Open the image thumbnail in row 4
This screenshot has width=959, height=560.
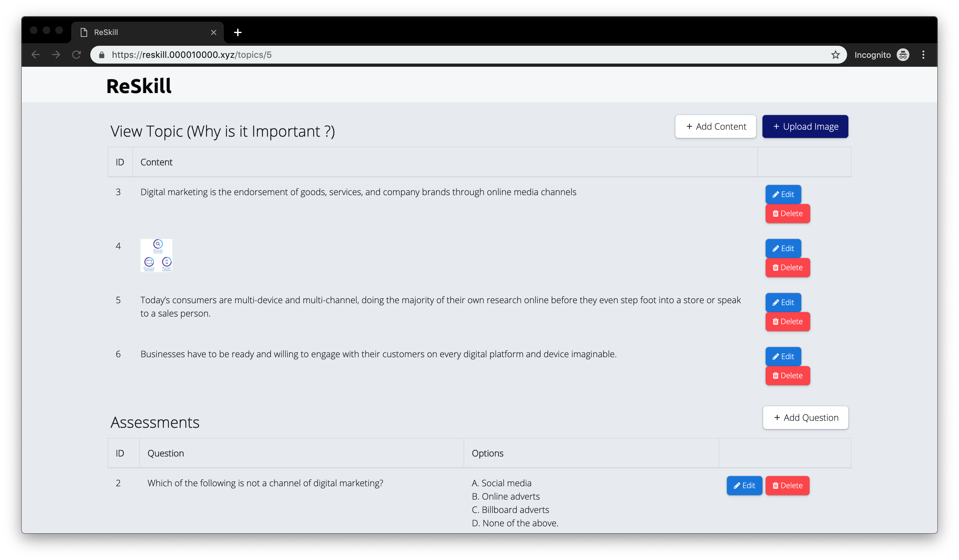pyautogui.click(x=156, y=255)
